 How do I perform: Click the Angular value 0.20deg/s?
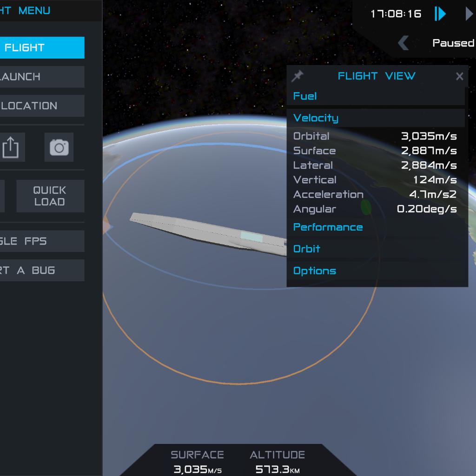click(x=427, y=209)
